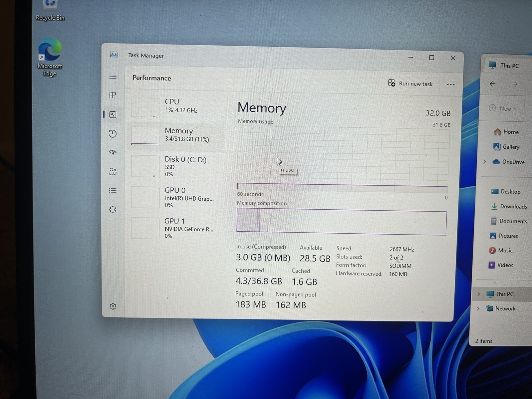Open the three-dot more options menu

[451, 84]
